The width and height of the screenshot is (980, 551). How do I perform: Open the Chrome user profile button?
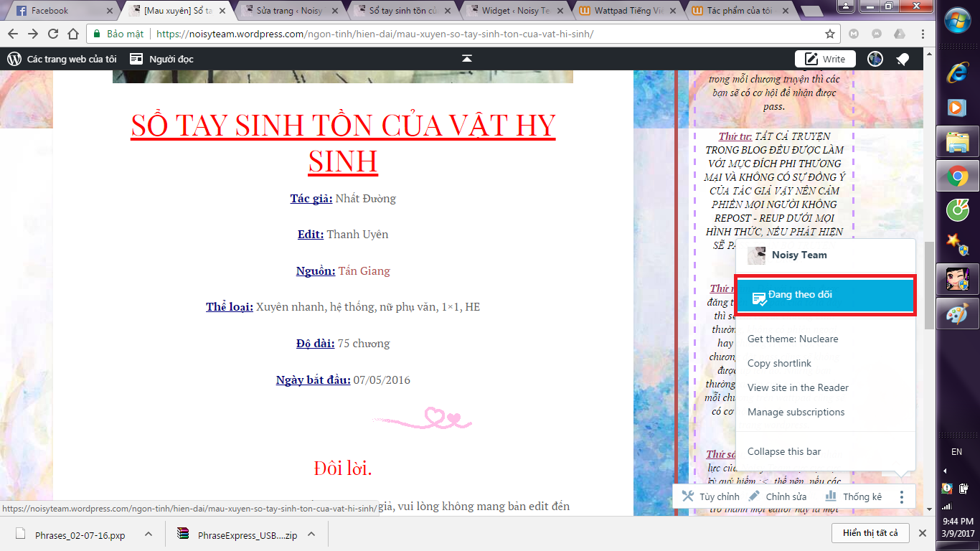coord(846,6)
